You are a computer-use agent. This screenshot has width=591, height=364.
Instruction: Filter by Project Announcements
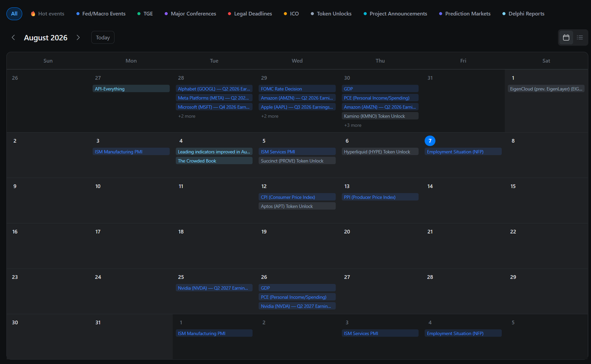395,14
